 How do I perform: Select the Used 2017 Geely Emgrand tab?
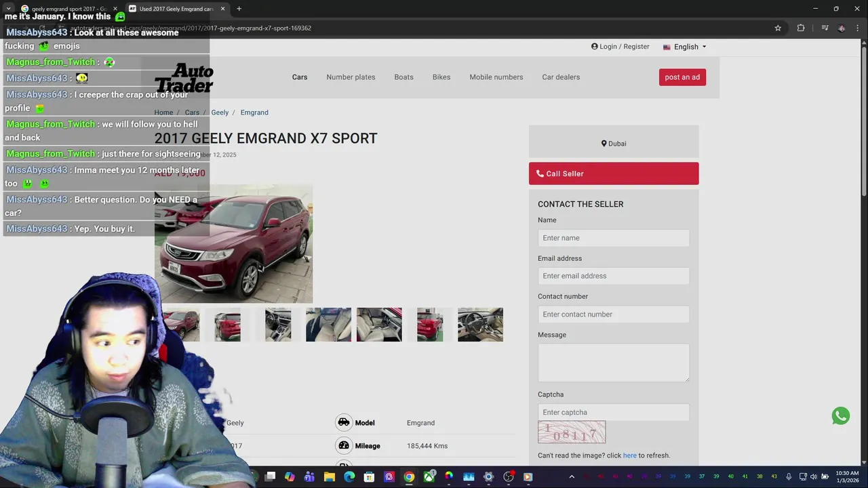[178, 9]
